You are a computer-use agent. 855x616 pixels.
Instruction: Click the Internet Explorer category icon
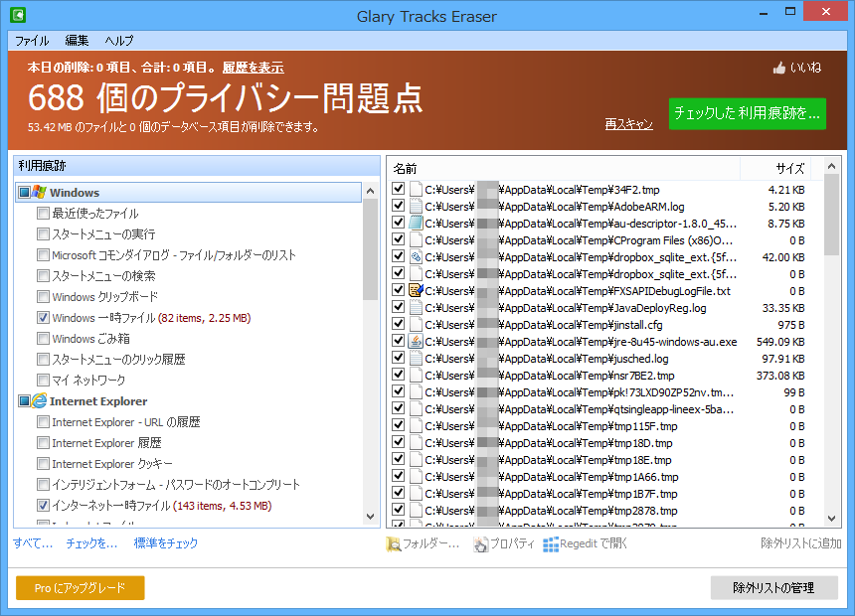(x=39, y=400)
